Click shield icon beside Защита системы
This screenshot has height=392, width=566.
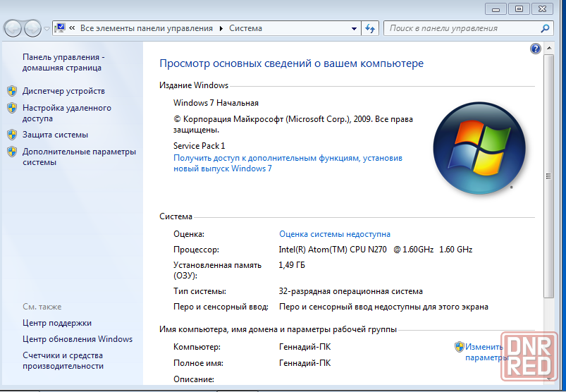pyautogui.click(x=11, y=135)
